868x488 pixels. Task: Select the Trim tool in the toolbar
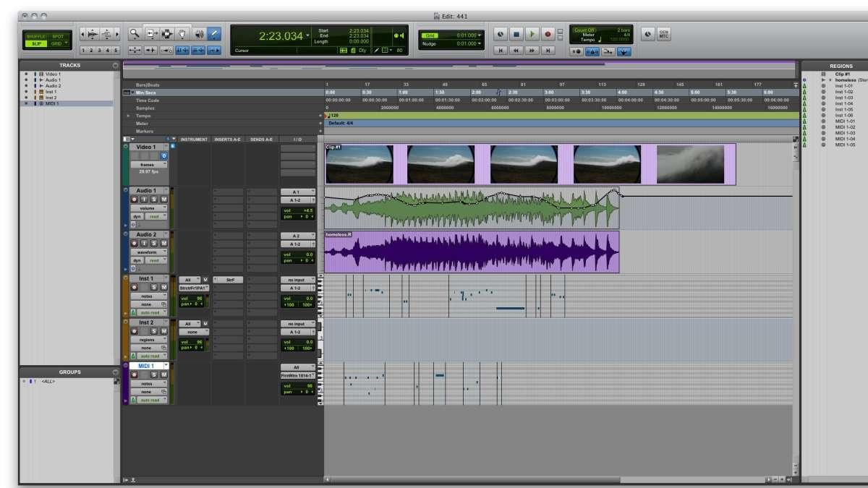tap(150, 34)
